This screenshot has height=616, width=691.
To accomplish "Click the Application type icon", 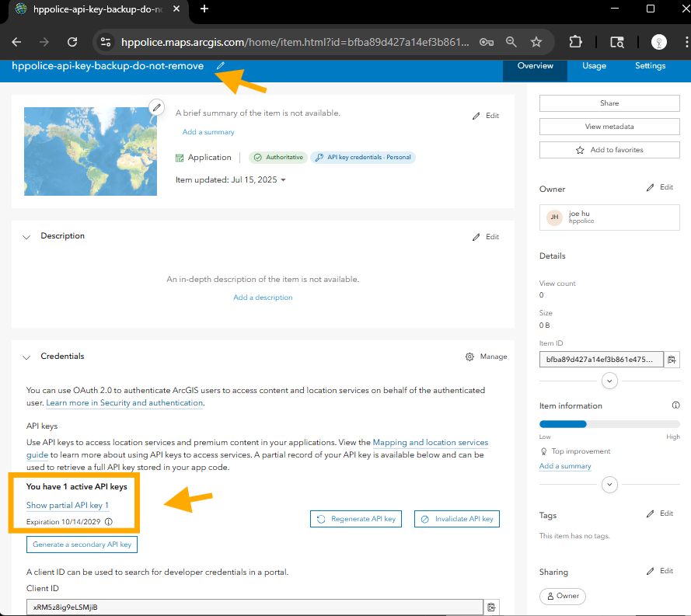I will click(x=180, y=158).
